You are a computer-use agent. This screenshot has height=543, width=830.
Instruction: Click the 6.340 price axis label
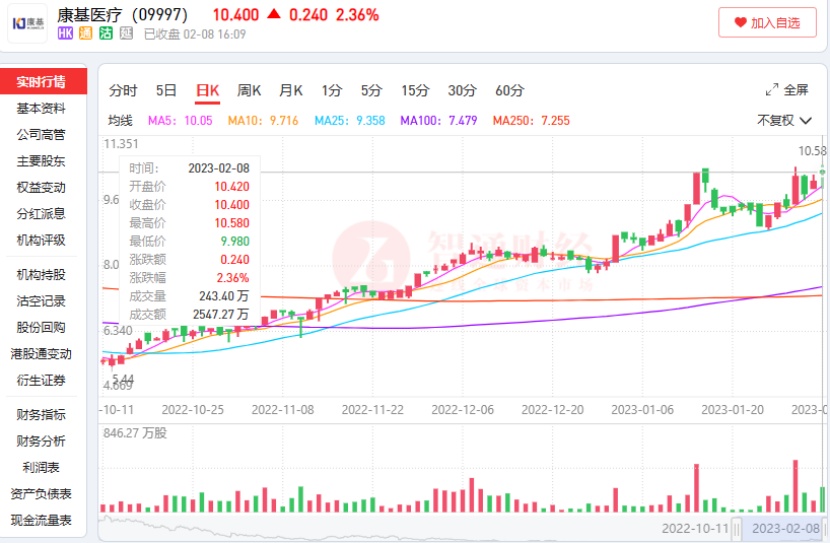[x=118, y=331]
